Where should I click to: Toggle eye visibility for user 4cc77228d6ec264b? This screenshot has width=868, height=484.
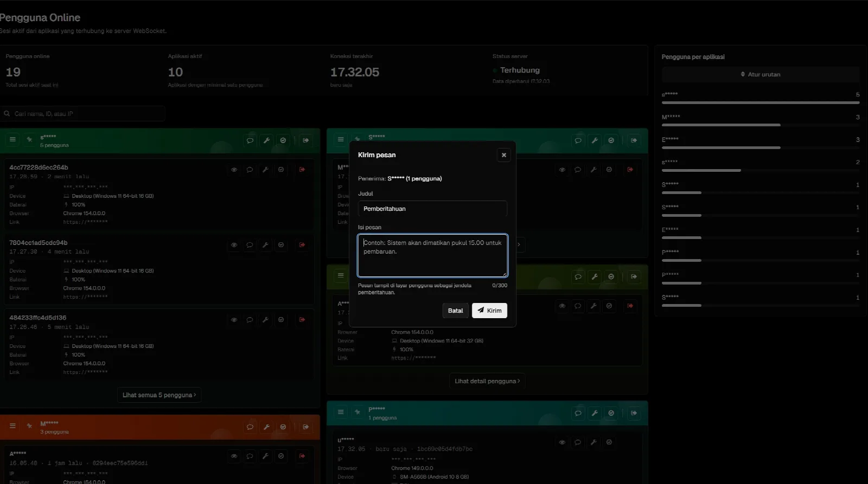(x=234, y=170)
